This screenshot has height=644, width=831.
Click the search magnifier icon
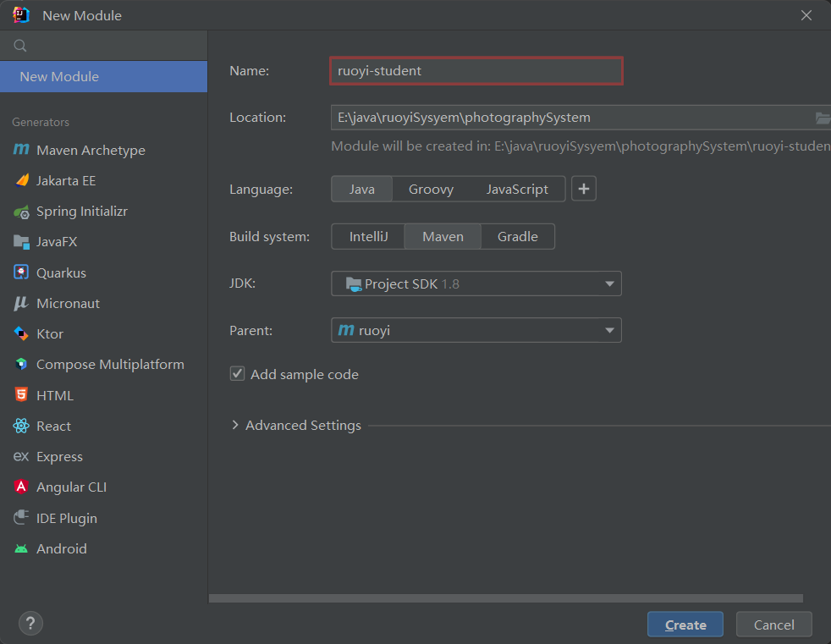[20, 46]
